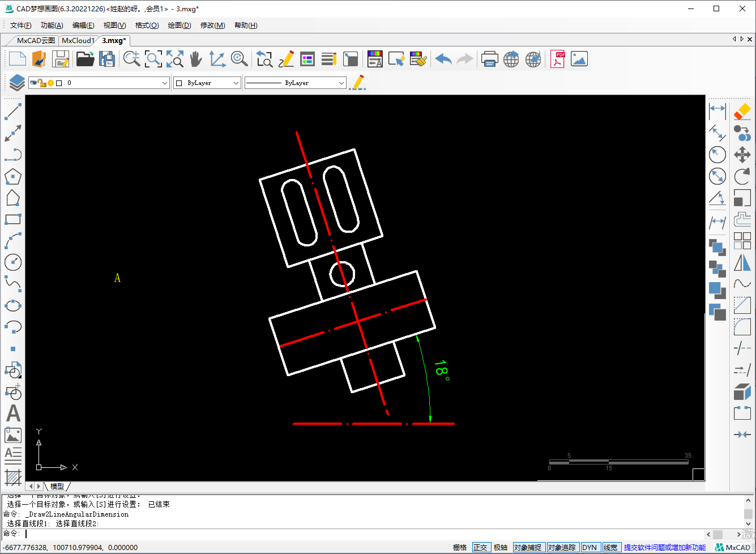This screenshot has height=554, width=756.
Task: Open the 功能(A) menu
Action: pos(52,25)
